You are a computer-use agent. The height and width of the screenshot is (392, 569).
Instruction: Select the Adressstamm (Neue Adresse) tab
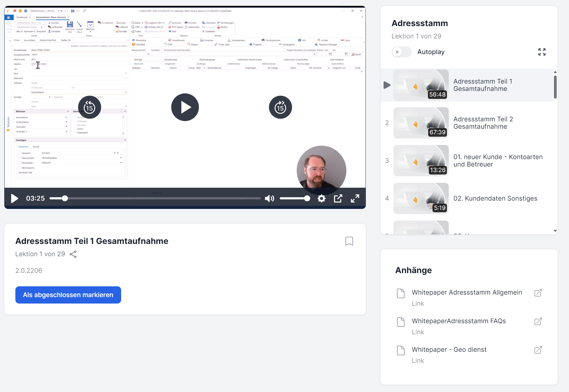(x=50, y=17)
